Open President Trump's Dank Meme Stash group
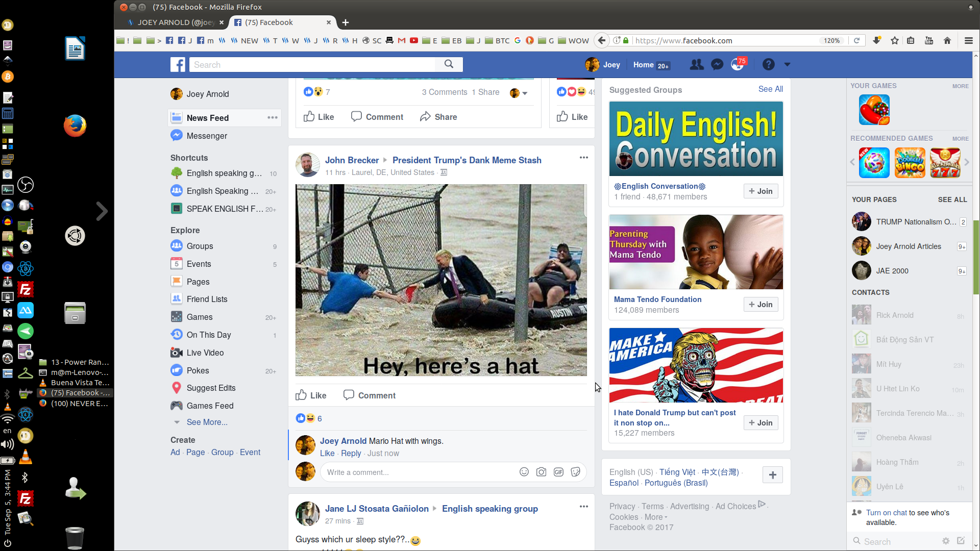 pos(467,160)
